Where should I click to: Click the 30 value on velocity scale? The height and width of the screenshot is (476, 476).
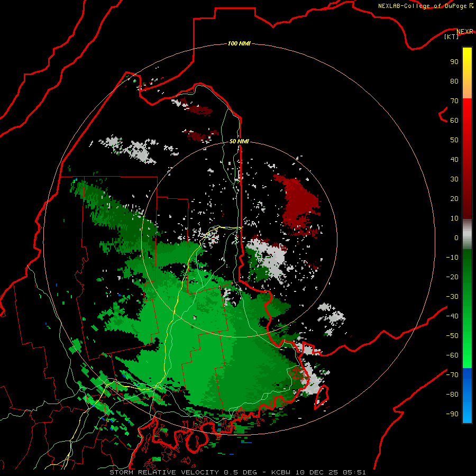click(x=454, y=179)
